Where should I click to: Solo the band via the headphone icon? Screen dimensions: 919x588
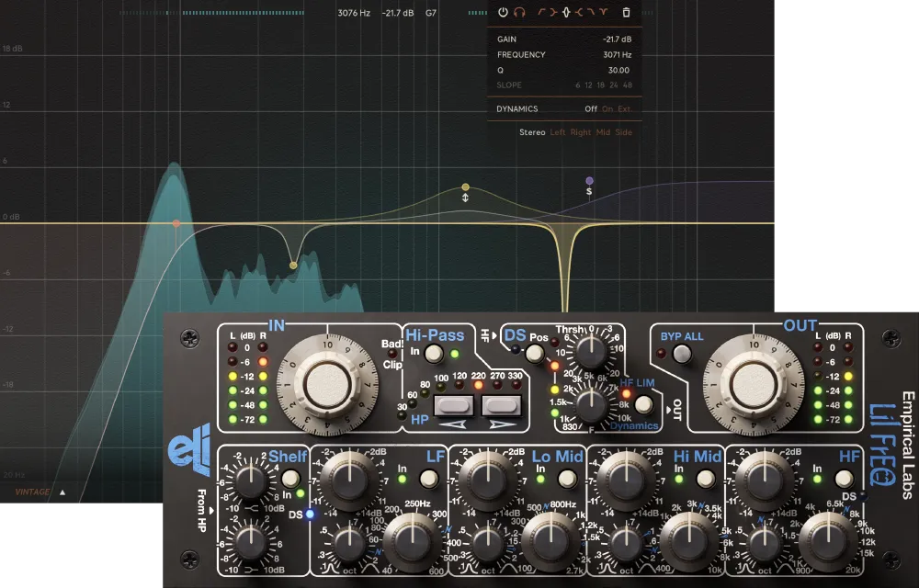pyautogui.click(x=520, y=13)
